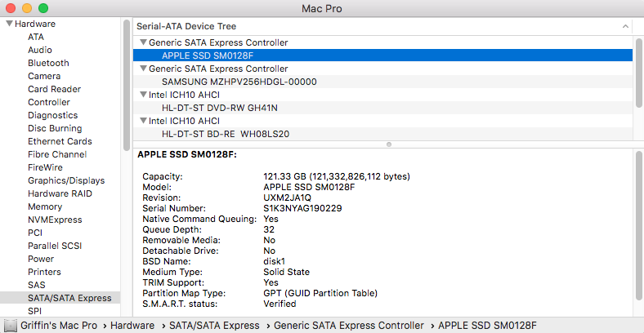Image resolution: width=644 pixels, height=333 pixels.
Task: Open SPI in the sidebar
Action: point(34,311)
